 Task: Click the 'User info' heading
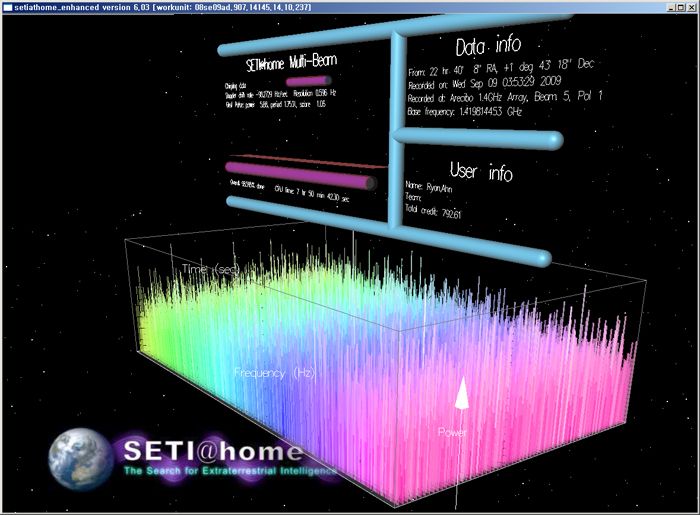[x=481, y=171]
